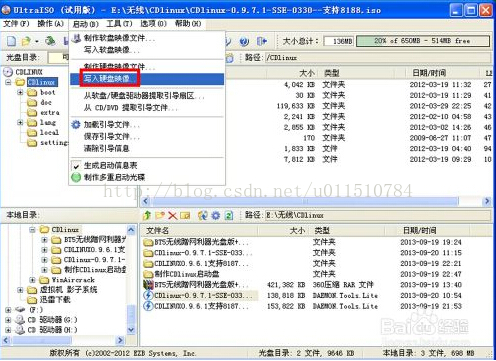Open the 操作(A) menu
The height and width of the screenshot is (361, 496).
coord(51,24)
